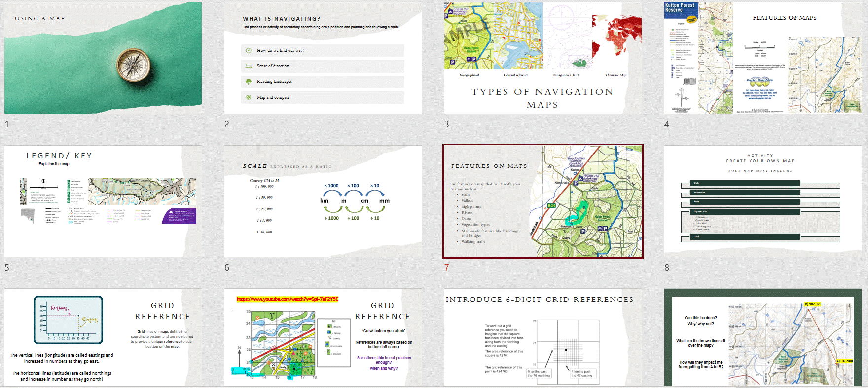The width and height of the screenshot is (868, 388).
Task: Select the Legend / Key slide
Action: point(103,201)
